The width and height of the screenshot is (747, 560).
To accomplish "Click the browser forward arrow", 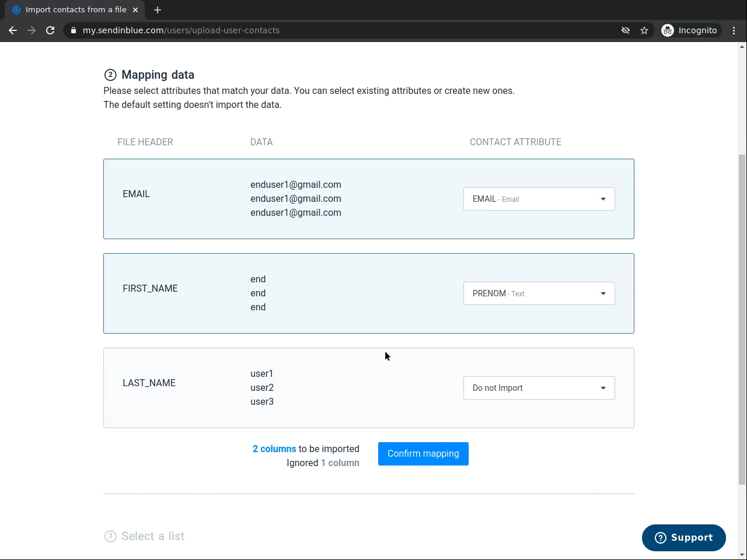I will tap(32, 30).
